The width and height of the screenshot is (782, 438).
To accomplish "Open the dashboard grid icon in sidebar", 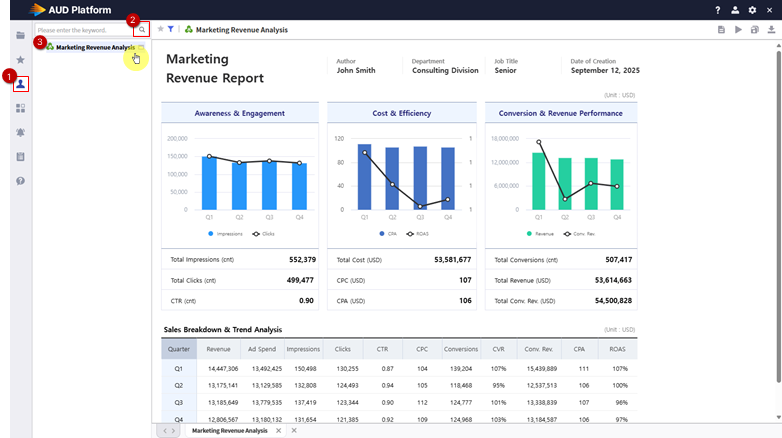I will pos(20,108).
